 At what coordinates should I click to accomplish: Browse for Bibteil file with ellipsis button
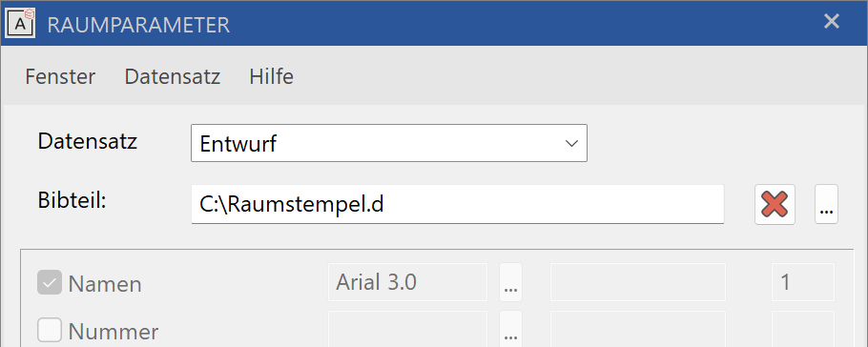(x=826, y=204)
